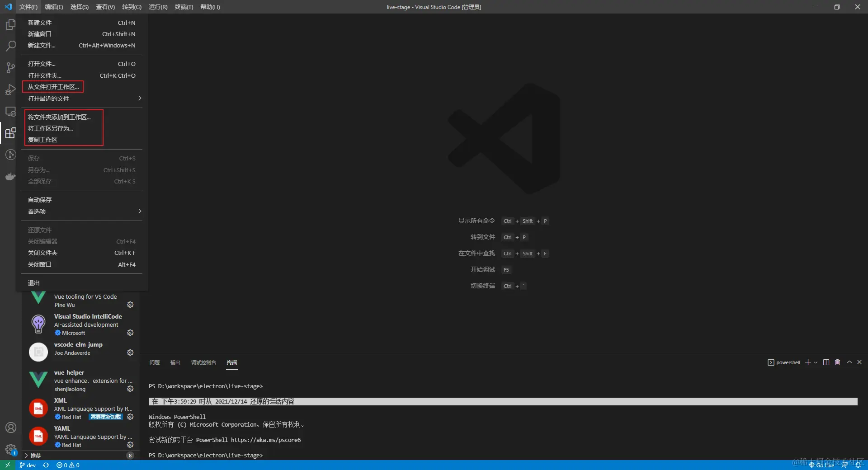Select the Extensions view icon
Screen dimensions: 868x470
click(x=10, y=133)
